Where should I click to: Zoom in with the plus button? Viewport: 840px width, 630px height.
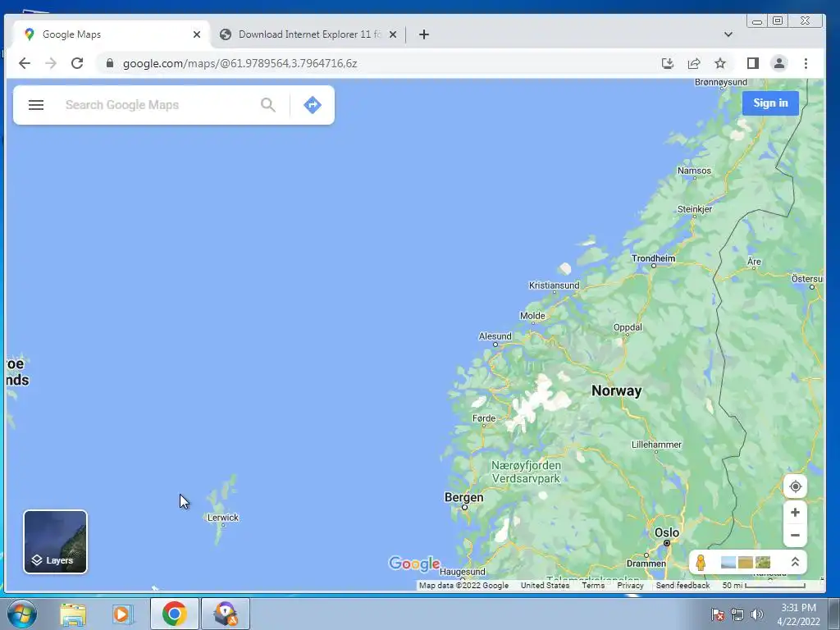795,512
